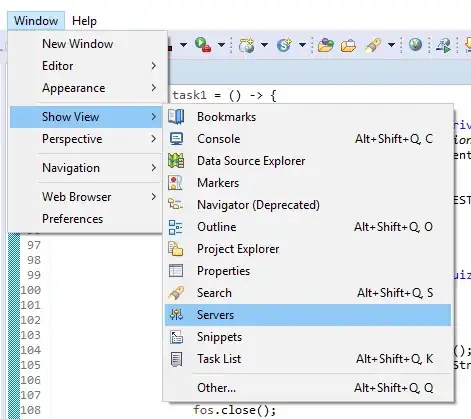Click the Open Type folder toolbar icon

pyautogui.click(x=325, y=45)
